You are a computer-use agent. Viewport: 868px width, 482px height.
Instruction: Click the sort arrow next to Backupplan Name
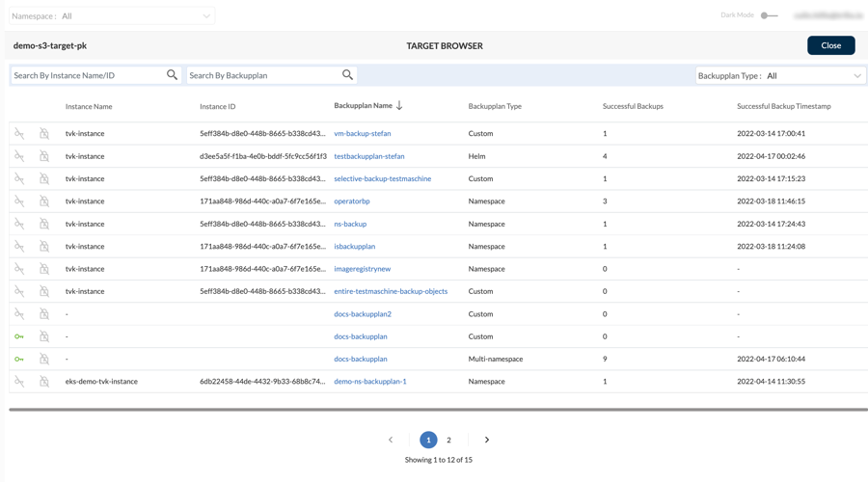point(399,106)
